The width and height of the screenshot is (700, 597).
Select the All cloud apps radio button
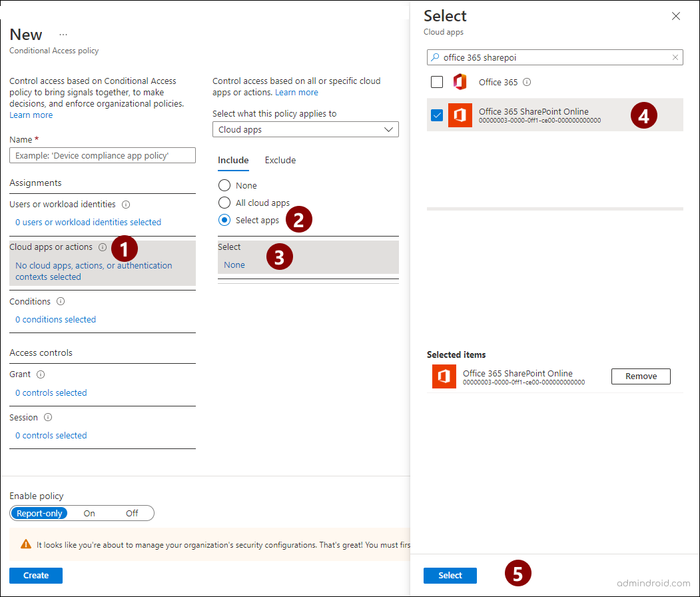pyautogui.click(x=224, y=203)
